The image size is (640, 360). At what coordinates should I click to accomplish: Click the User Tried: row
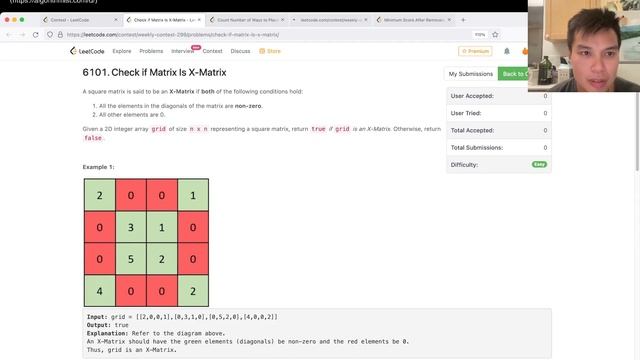pos(499,113)
